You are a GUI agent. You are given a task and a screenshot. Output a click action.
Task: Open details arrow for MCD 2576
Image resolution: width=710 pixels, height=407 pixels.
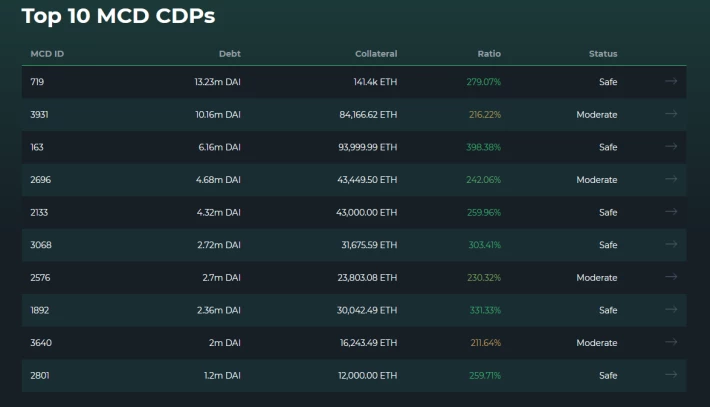point(671,277)
